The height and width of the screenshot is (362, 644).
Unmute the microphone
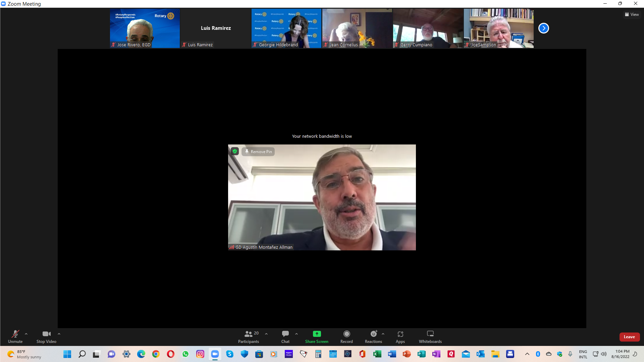pyautogui.click(x=15, y=337)
